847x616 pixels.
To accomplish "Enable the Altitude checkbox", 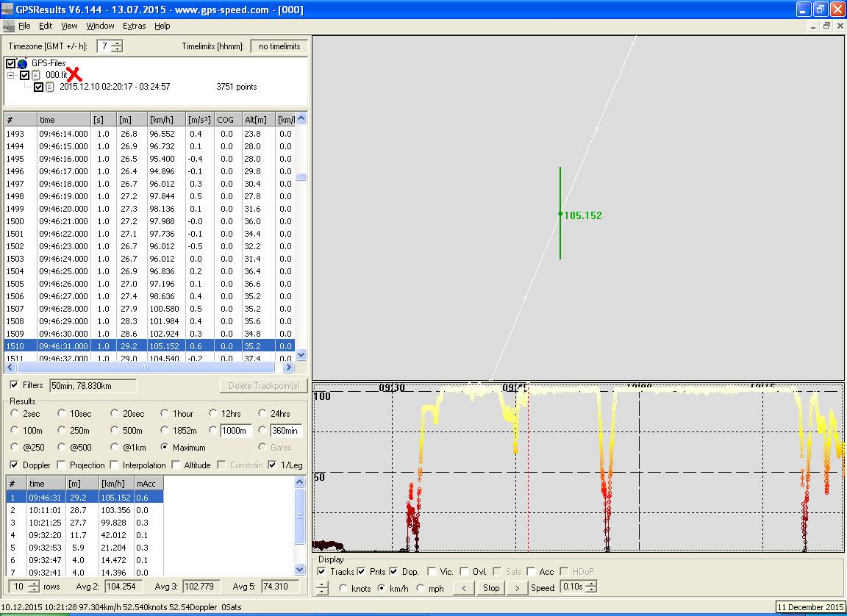I will [176, 465].
